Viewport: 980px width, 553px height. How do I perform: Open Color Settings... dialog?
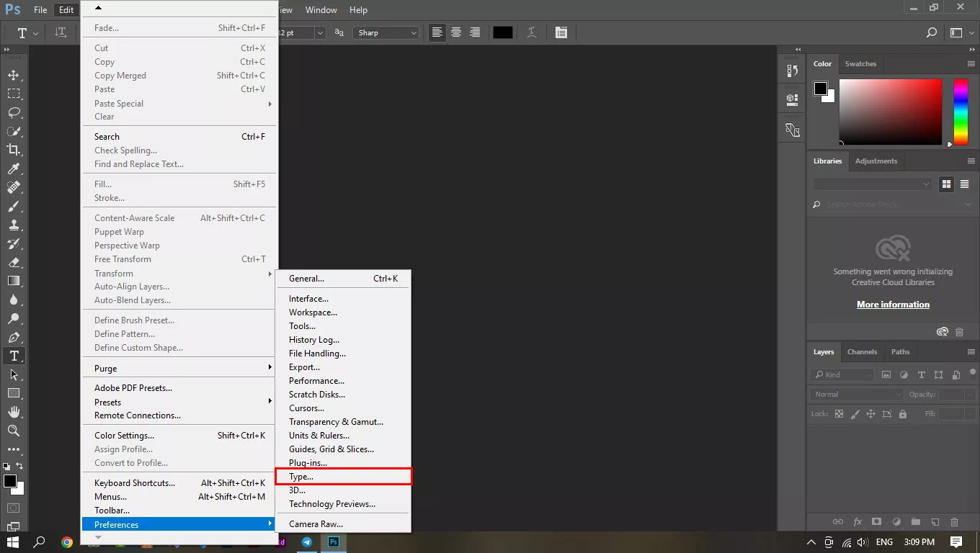click(x=179, y=436)
